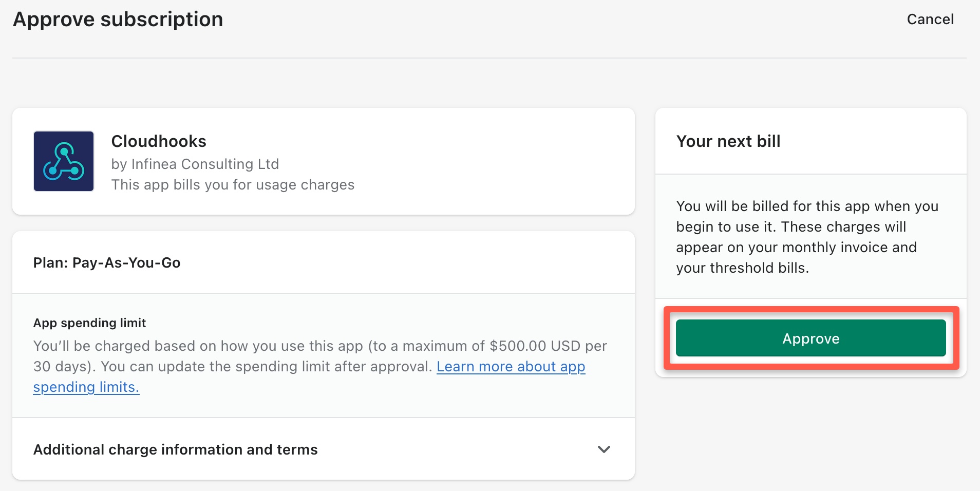The height and width of the screenshot is (491, 980).
Task: Click the Cloudhooks app logo icon
Action: [x=64, y=161]
